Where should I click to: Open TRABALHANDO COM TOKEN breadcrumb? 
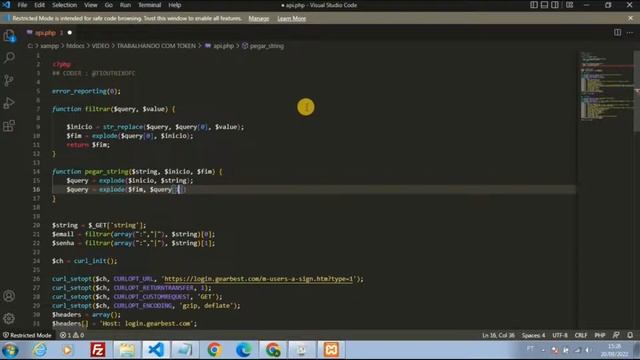tap(156, 46)
